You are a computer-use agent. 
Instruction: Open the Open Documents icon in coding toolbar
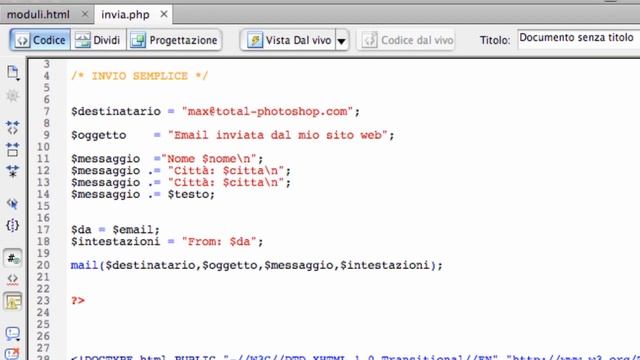tap(13, 72)
